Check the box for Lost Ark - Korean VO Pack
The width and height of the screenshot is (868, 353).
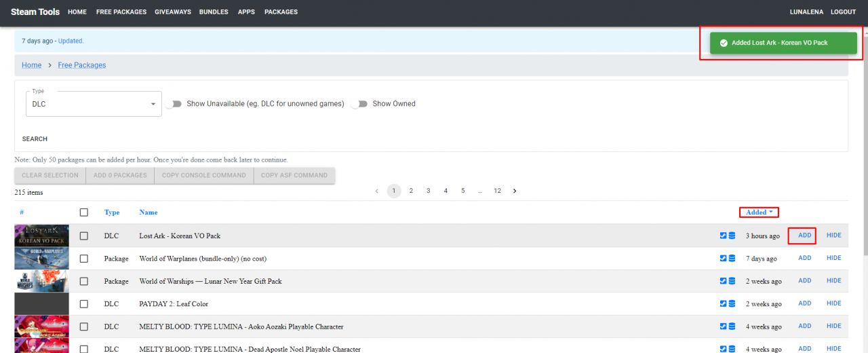pos(84,236)
